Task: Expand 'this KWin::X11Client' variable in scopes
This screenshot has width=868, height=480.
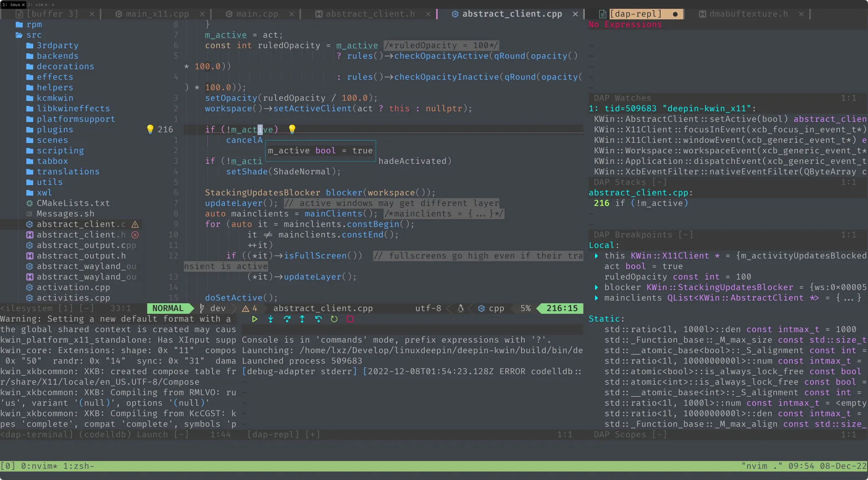Action: 596,256
